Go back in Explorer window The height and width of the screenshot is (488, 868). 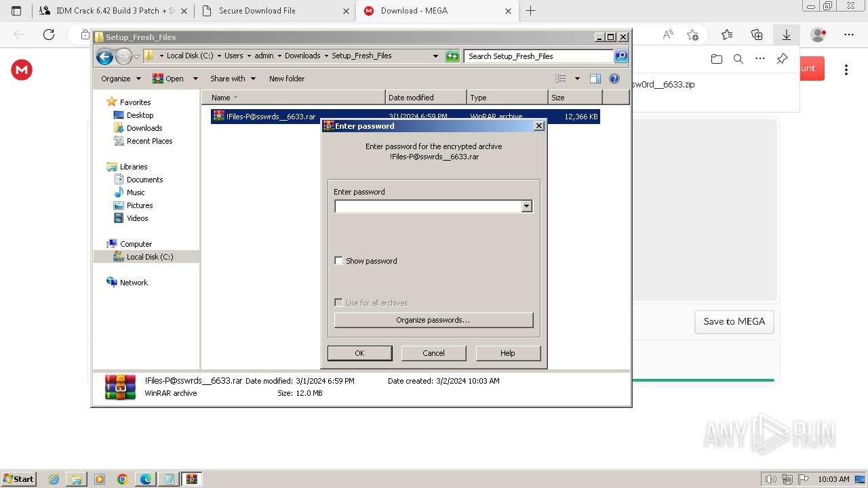(x=104, y=56)
